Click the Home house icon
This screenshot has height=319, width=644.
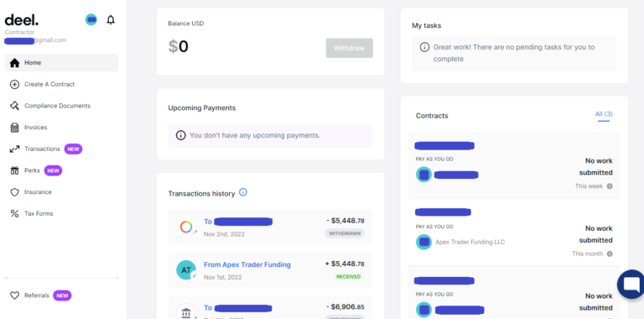tap(14, 63)
